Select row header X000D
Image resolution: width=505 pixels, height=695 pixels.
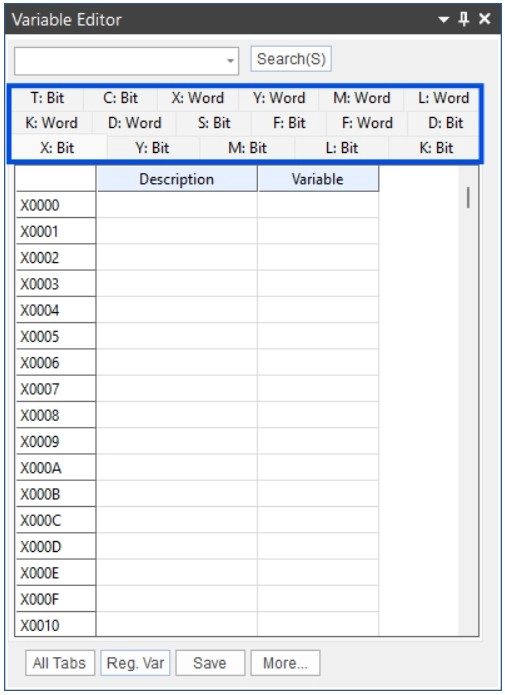click(x=56, y=547)
